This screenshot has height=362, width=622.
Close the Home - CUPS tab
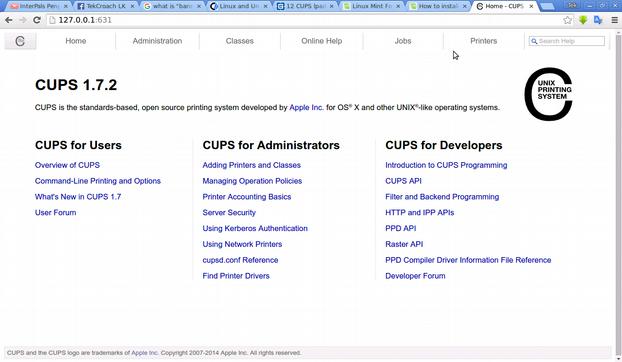click(x=531, y=6)
